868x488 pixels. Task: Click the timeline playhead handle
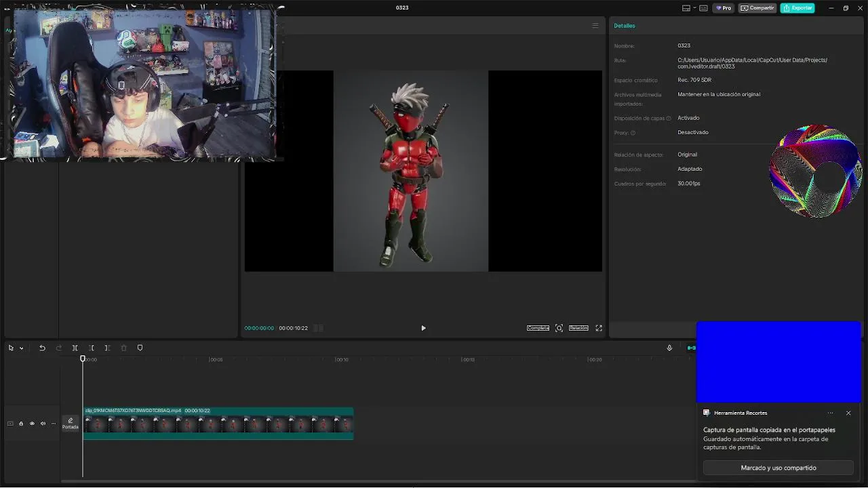[x=83, y=359]
